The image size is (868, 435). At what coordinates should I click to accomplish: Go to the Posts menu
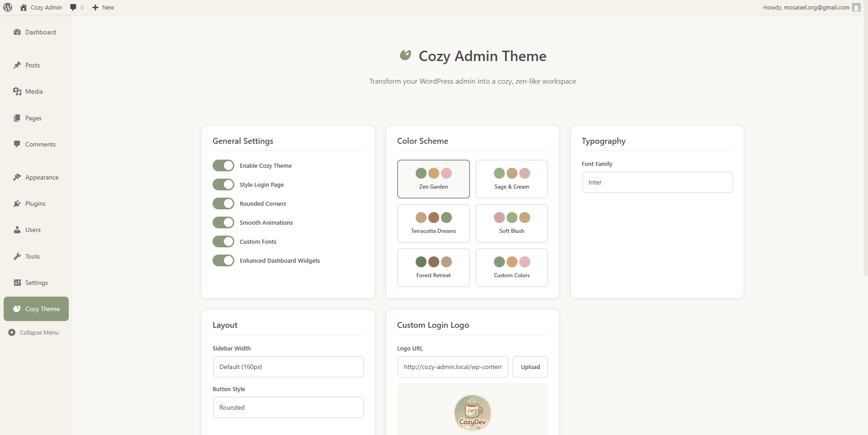click(36, 65)
